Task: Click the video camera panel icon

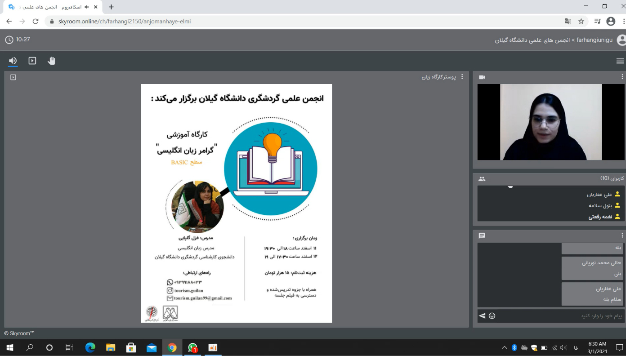Action: point(482,77)
